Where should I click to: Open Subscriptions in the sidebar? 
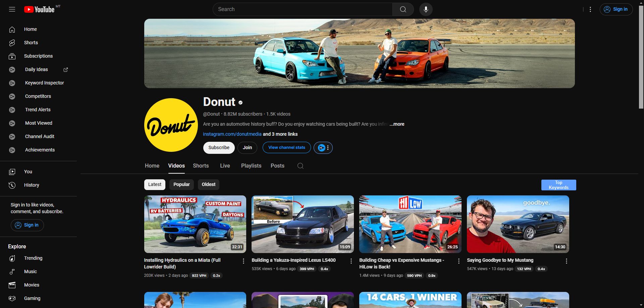click(38, 56)
